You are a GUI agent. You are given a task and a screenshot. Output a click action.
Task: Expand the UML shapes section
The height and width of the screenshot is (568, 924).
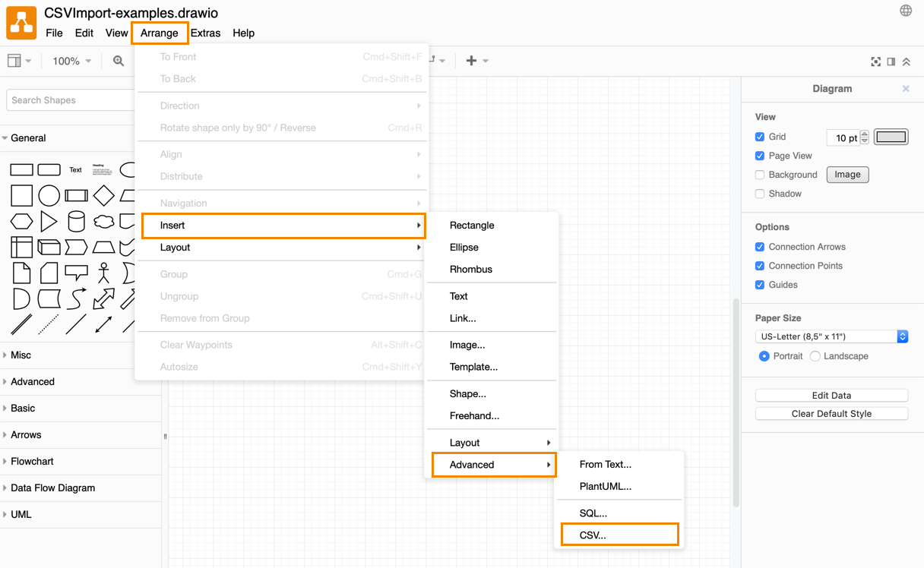click(81, 515)
